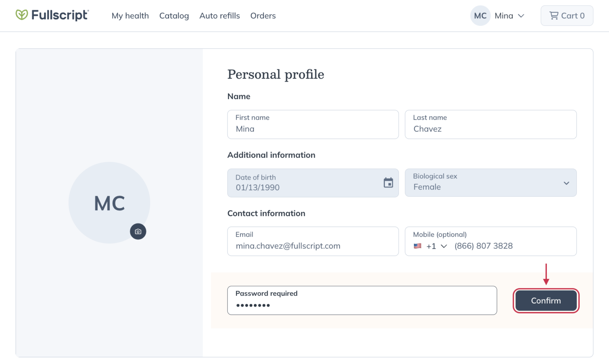The width and height of the screenshot is (609, 364).
Task: Open the Mina account menu chevron
Action: click(521, 16)
